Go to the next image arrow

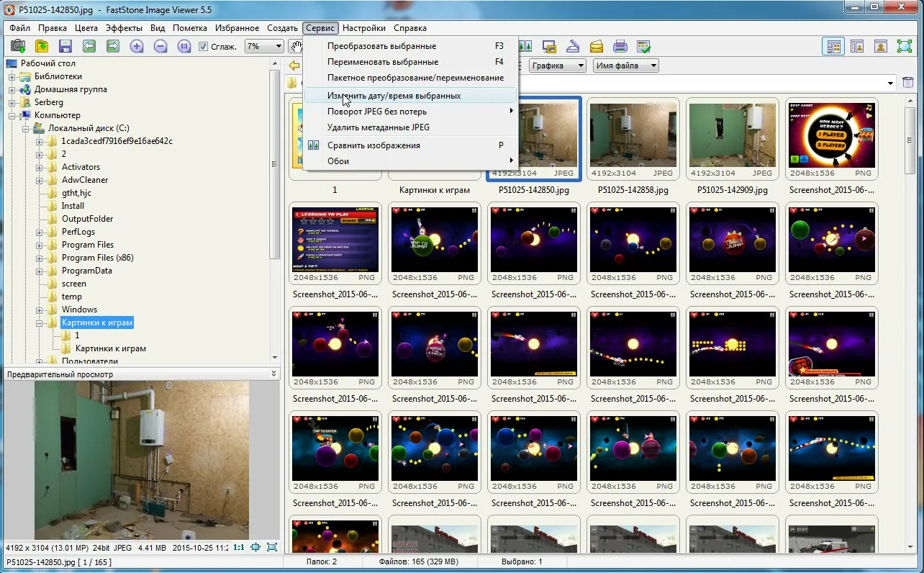tap(113, 47)
